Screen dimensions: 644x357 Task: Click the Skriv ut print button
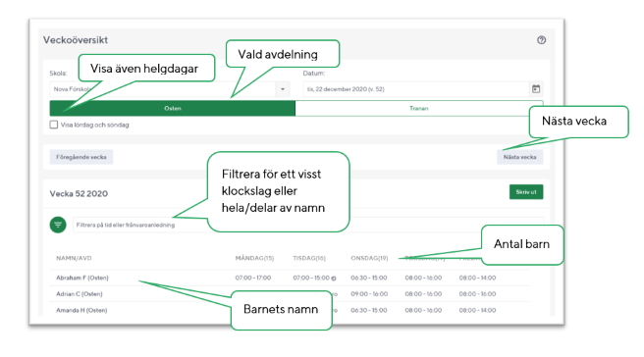point(526,191)
